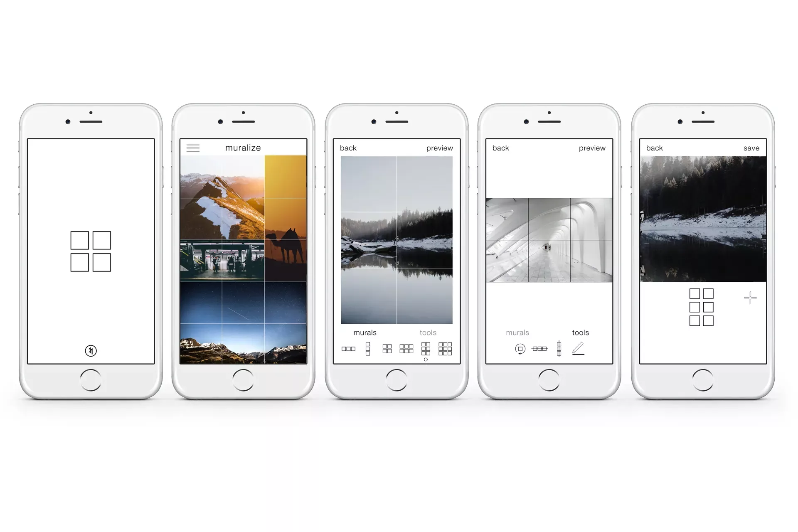Click back navigation on fourth phone
Screen dimensions: 798x532
click(x=500, y=148)
